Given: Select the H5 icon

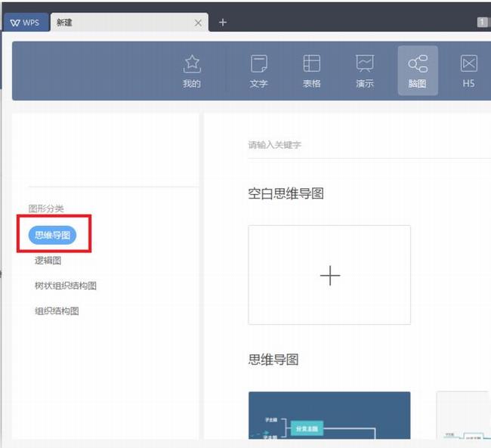Looking at the screenshot, I should [469, 71].
